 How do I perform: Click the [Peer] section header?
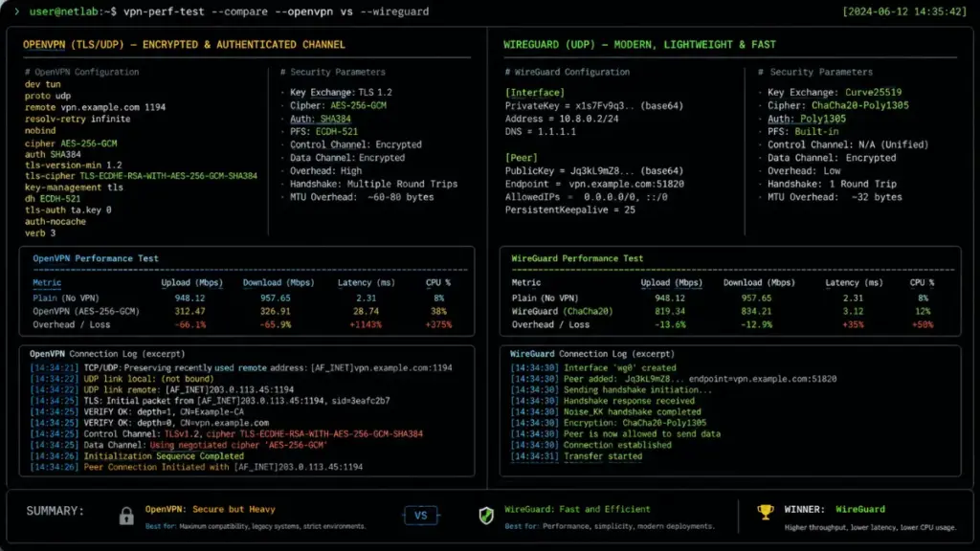coord(522,158)
